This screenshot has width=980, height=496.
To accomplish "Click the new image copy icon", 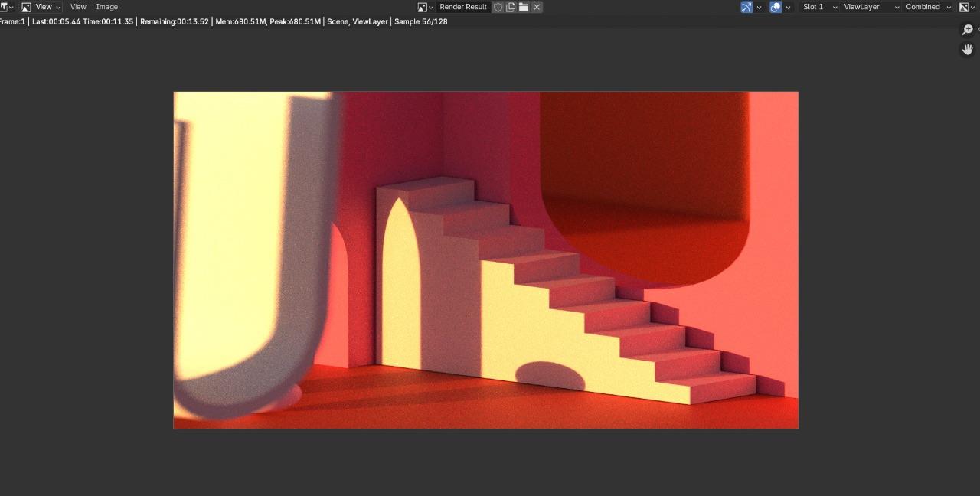I will pyautogui.click(x=511, y=7).
